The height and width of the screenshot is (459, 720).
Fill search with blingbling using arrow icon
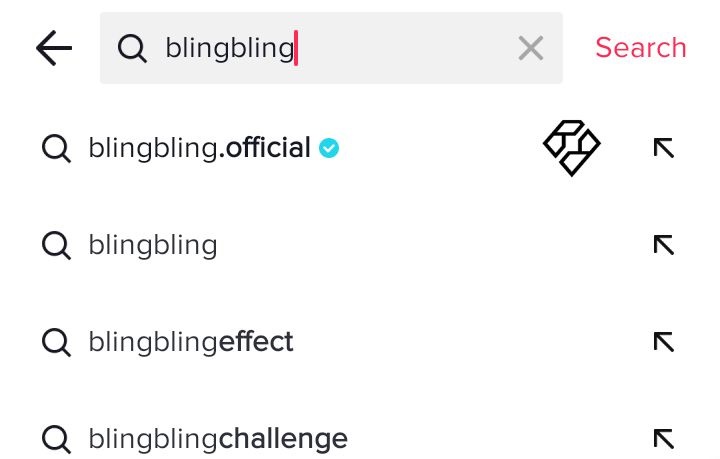click(664, 245)
